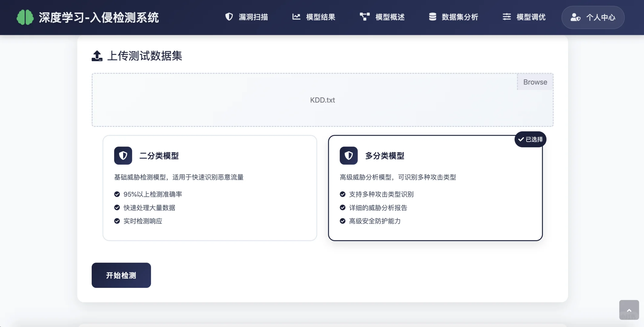Click the sliders icon beside 模型调优
The image size is (644, 327).
coord(506,17)
